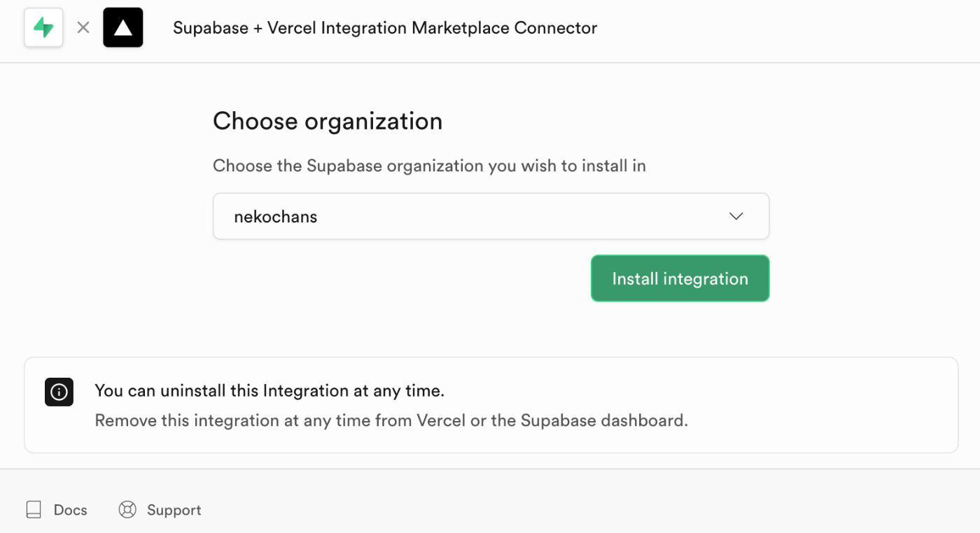Click 'You can uninstall this Integration' text

click(x=269, y=390)
